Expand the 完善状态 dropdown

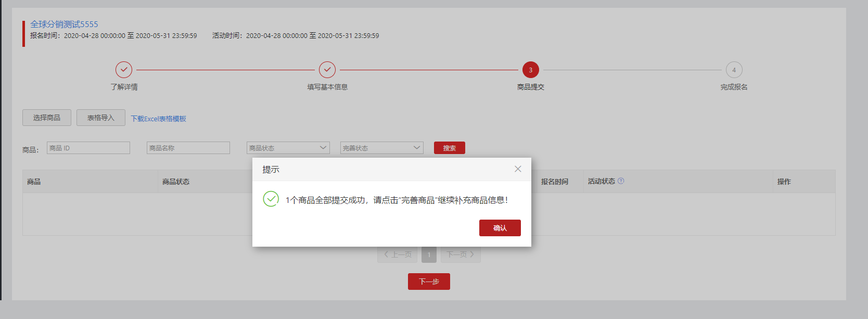381,148
